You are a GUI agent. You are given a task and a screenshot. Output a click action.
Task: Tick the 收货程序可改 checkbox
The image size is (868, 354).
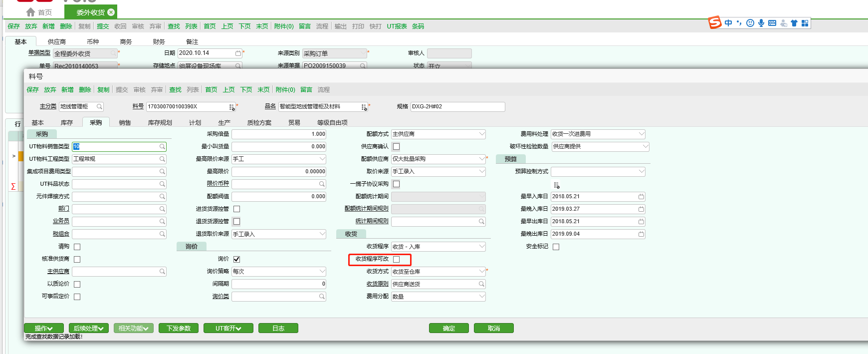click(x=397, y=259)
